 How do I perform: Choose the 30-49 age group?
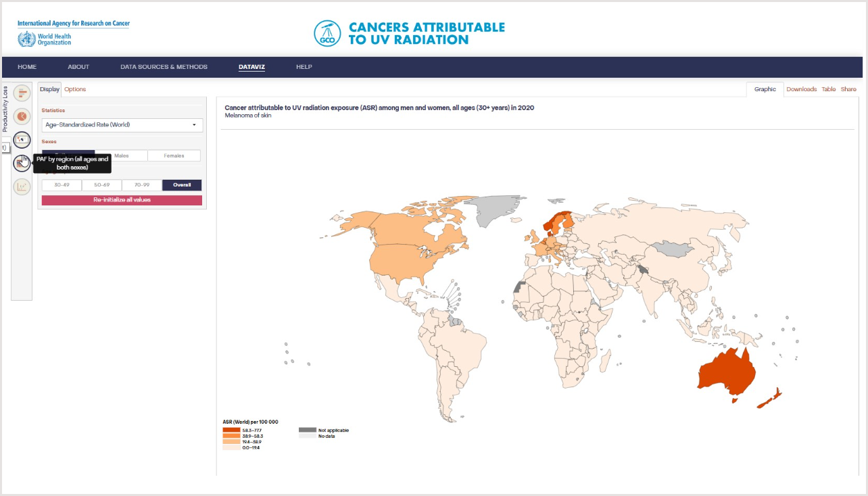(x=62, y=185)
